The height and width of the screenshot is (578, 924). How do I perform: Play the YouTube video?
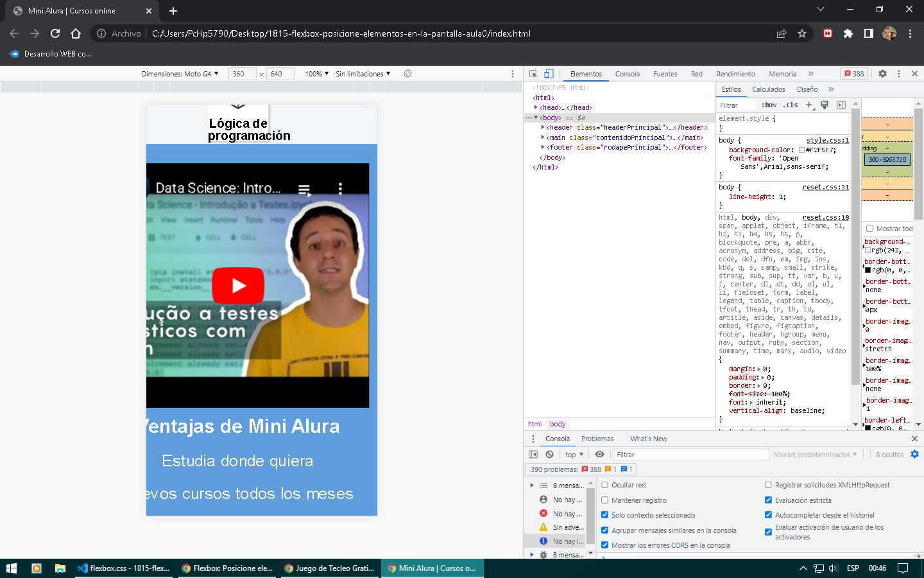pos(238,286)
